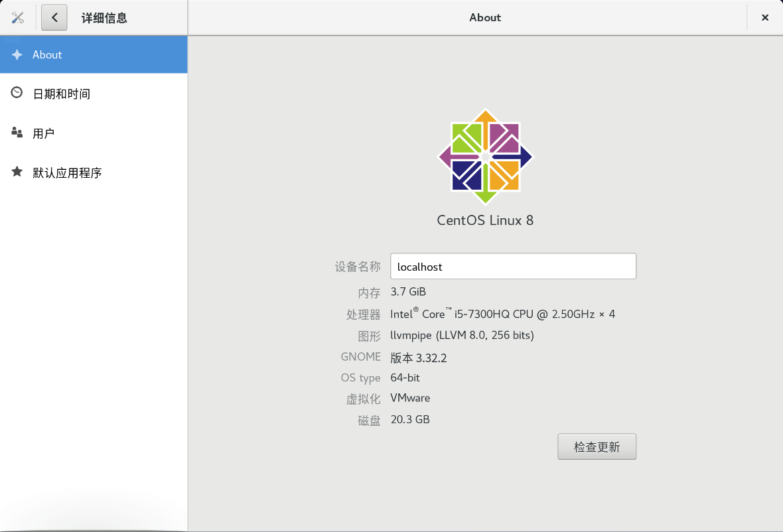
Task: Open the 日期和时间 panel
Action: (x=94, y=94)
